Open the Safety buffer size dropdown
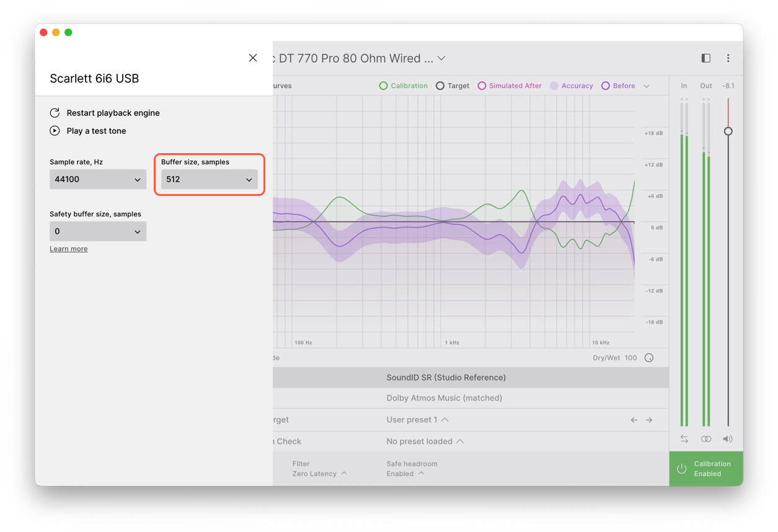The height and width of the screenshot is (532, 778). (x=98, y=232)
